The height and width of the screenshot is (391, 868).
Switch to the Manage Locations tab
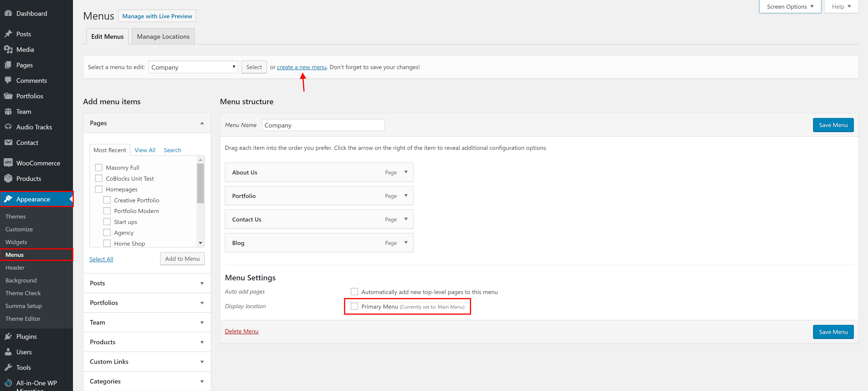tap(163, 36)
